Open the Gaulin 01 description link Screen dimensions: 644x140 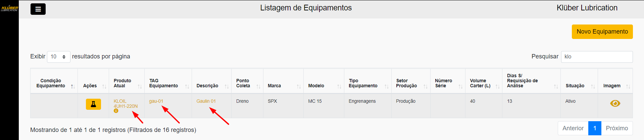click(x=206, y=101)
